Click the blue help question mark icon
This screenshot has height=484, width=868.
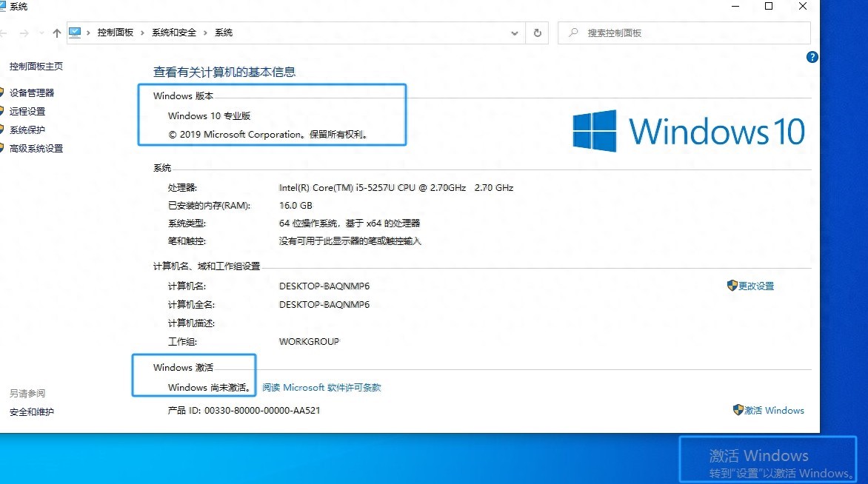(812, 57)
